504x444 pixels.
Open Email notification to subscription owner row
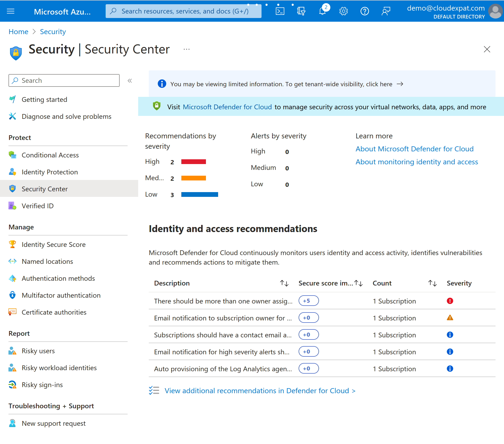click(x=322, y=318)
